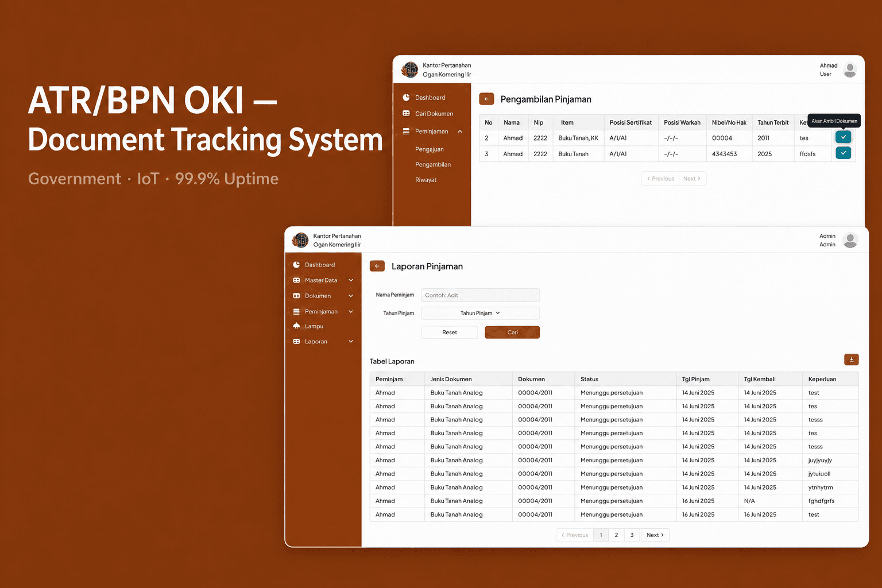
Task: Click Dashboard pie icon in Admin sidebar
Action: click(296, 265)
